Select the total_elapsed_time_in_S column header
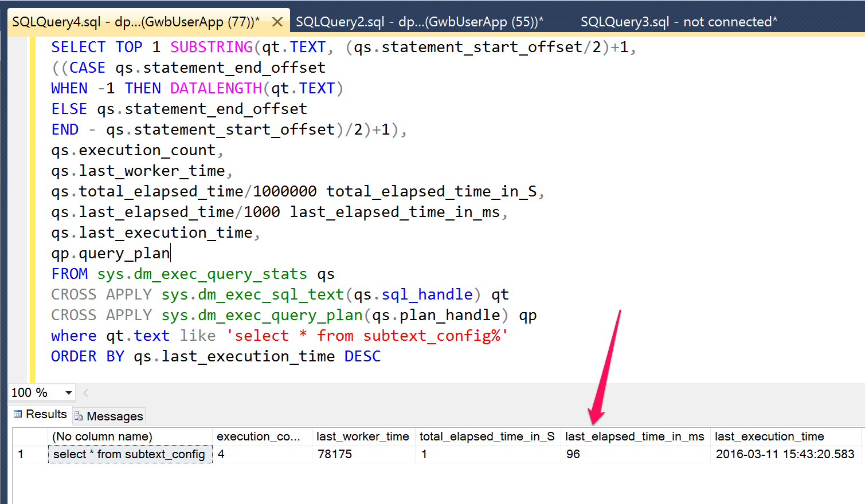This screenshot has height=504, width=865. click(x=488, y=436)
